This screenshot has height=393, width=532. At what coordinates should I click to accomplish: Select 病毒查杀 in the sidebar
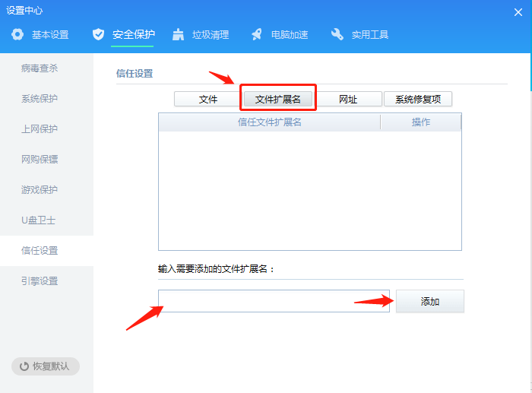pyautogui.click(x=46, y=68)
